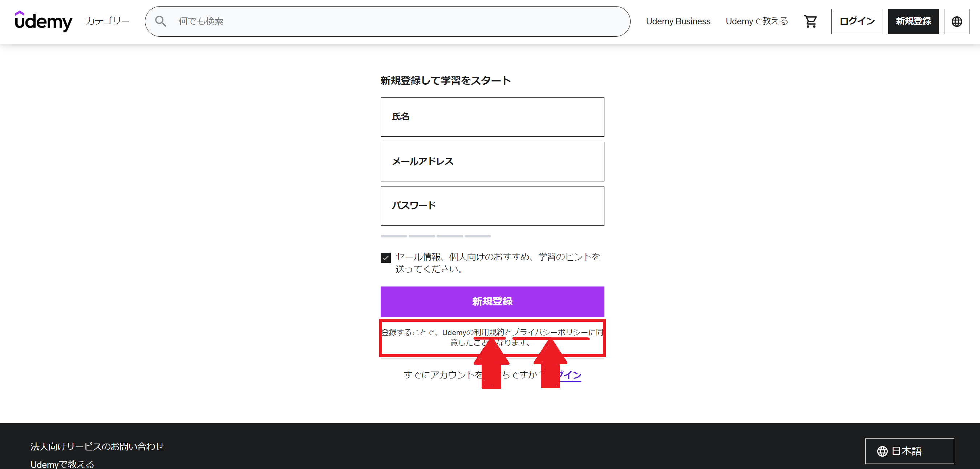
Task: Submit with the purple 新規登録 button
Action: click(x=492, y=301)
